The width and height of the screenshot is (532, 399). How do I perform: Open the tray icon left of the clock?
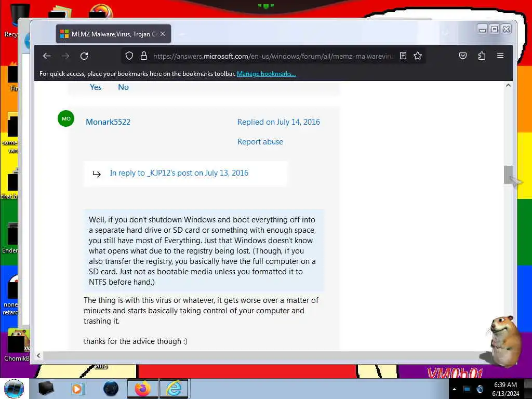tap(480, 389)
